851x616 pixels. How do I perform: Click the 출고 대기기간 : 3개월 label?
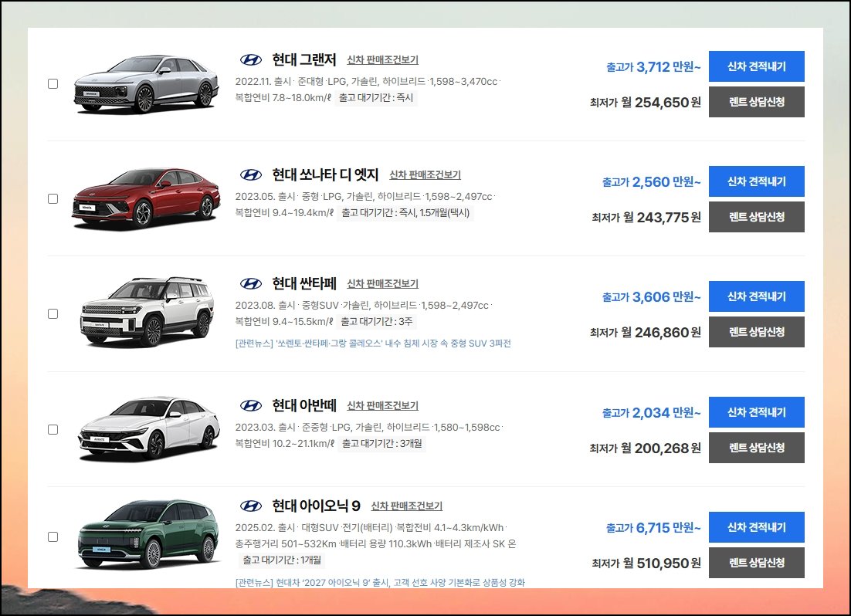click(381, 443)
